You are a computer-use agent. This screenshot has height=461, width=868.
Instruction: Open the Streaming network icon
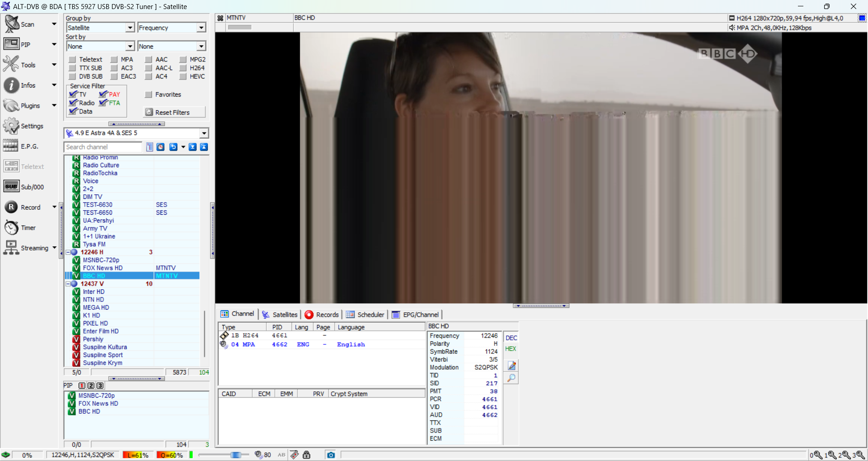click(11, 248)
